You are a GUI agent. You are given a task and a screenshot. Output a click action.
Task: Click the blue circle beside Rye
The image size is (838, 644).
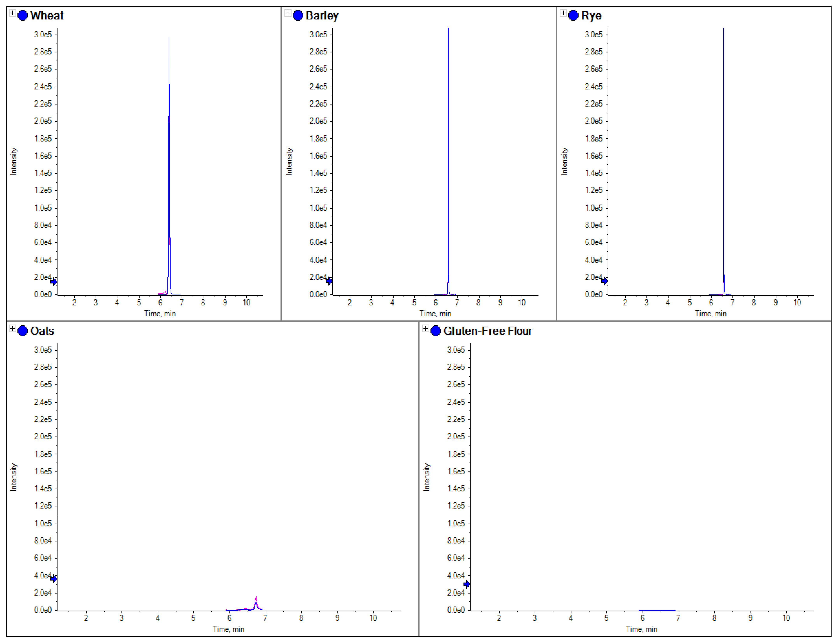[573, 16]
